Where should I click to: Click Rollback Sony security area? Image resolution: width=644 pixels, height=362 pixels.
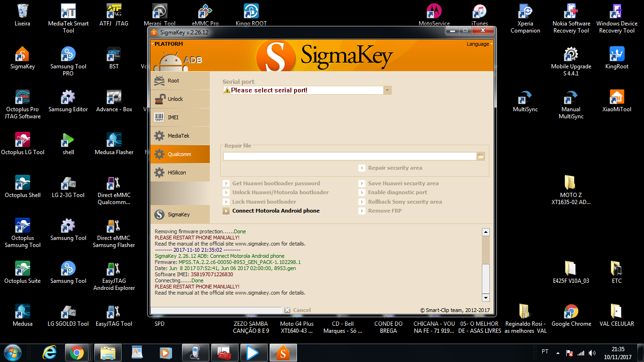[x=400, y=202]
